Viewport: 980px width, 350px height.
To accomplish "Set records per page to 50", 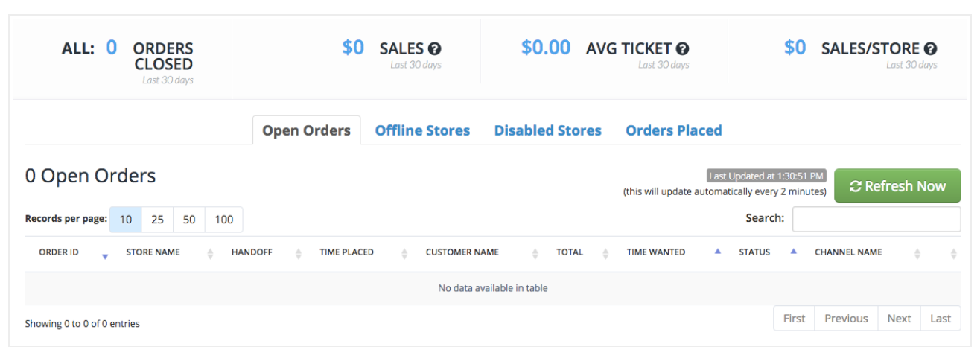I will coord(189,220).
